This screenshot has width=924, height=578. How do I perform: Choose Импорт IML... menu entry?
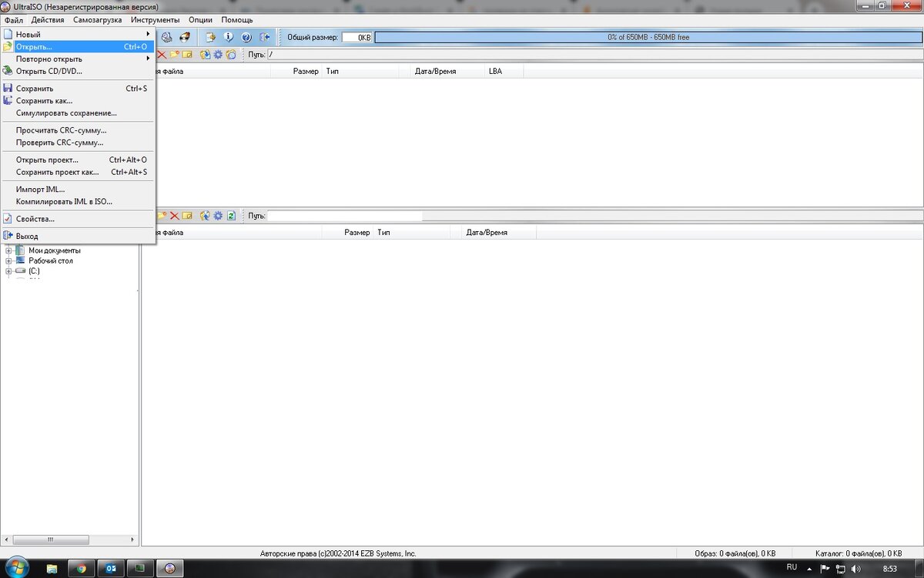(x=78, y=189)
